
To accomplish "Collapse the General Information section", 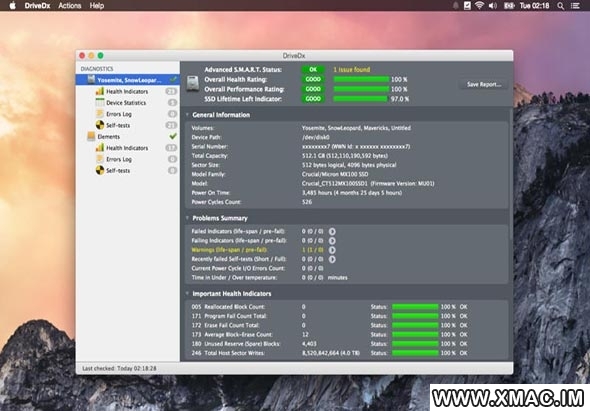I will [x=187, y=114].
